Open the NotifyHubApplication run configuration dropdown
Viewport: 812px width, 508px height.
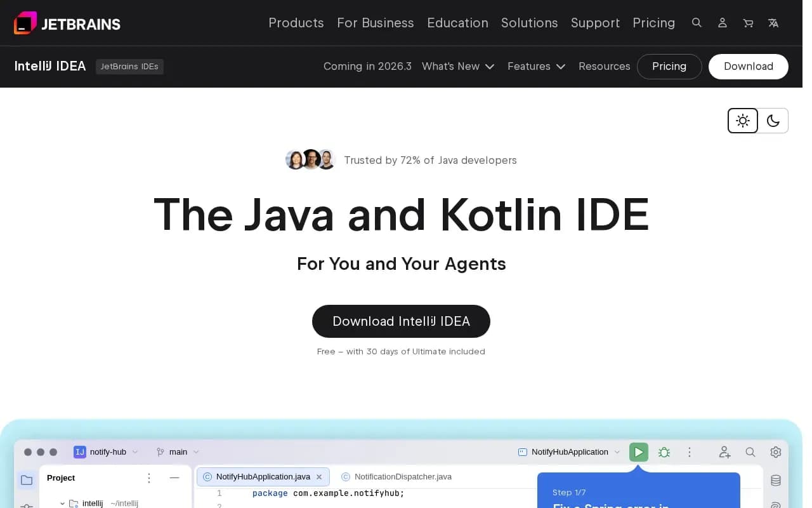click(x=569, y=452)
